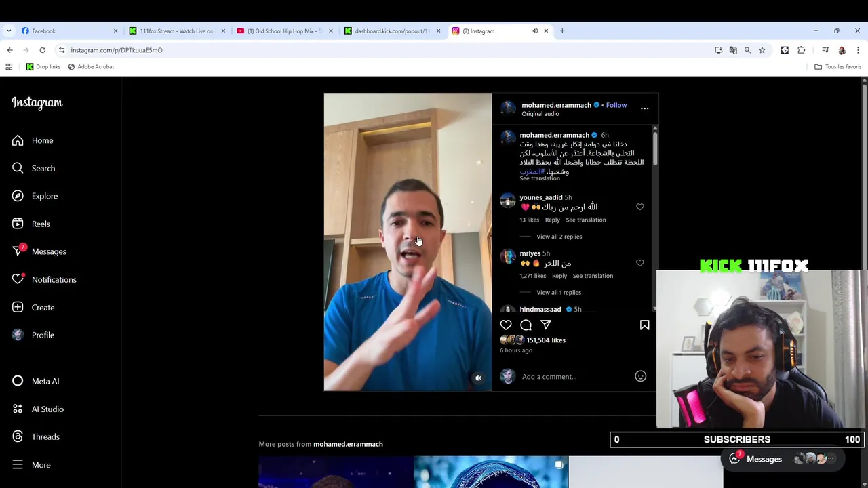Open Profile in Instagram sidebar
The image size is (868, 488).
33,335
